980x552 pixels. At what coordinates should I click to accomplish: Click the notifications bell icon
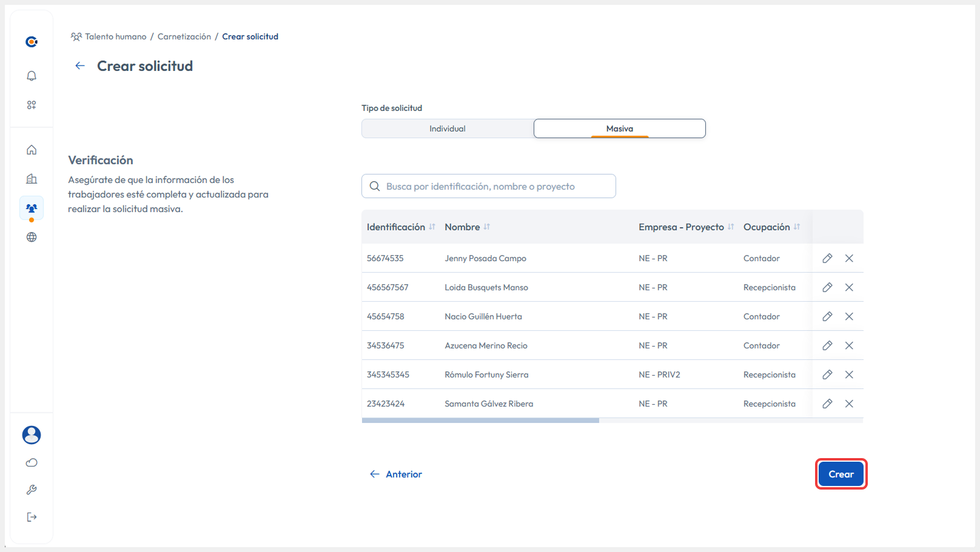coord(32,76)
